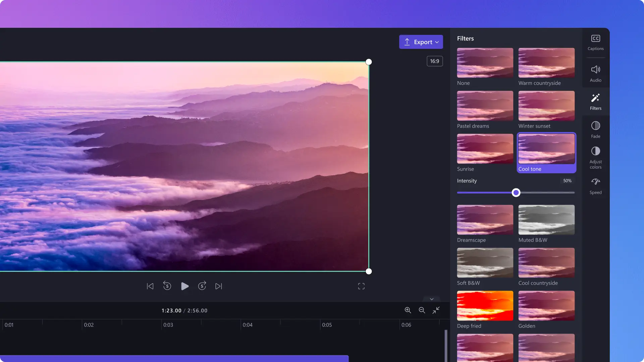The image size is (644, 362).
Task: Expand the timeline collapse chevron
Action: click(x=431, y=299)
